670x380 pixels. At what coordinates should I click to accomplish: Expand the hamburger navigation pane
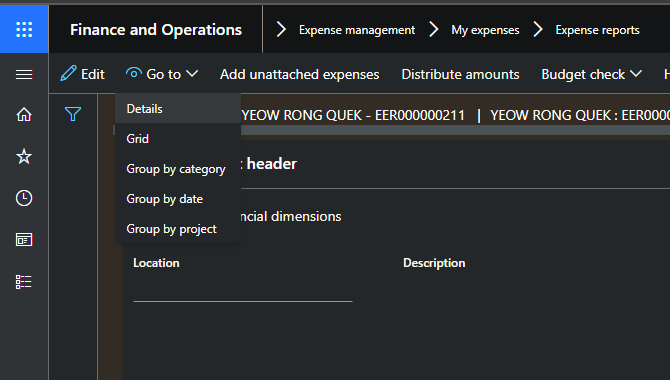24,74
